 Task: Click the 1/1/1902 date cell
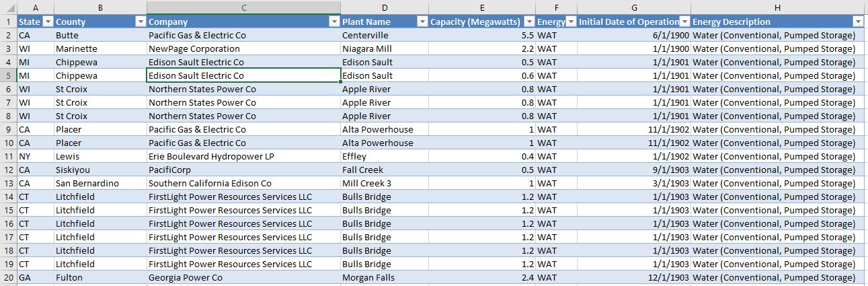pyautogui.click(x=634, y=156)
